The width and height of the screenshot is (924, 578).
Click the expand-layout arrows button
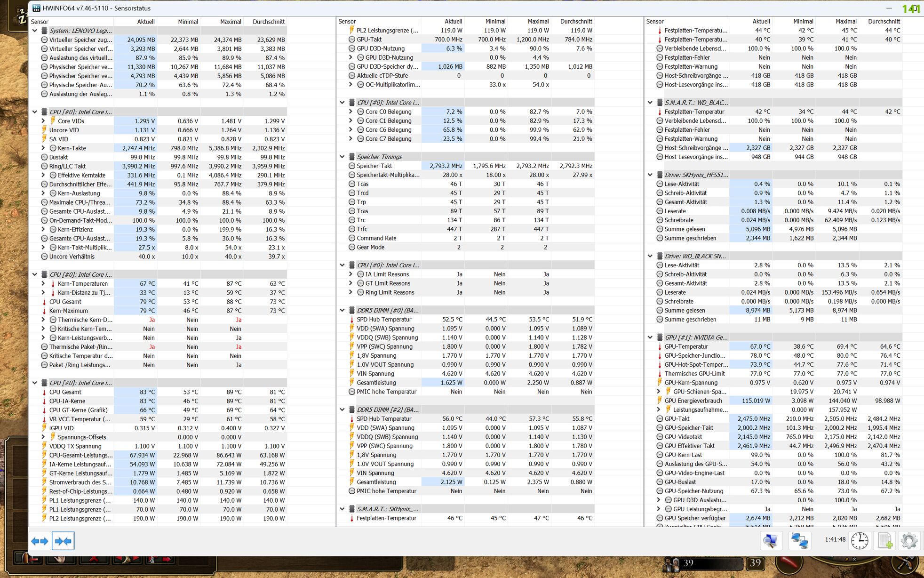click(40, 541)
